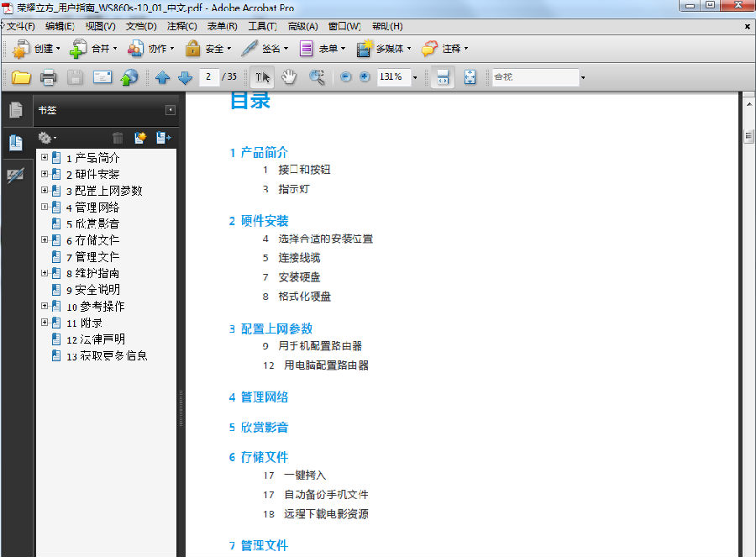Collapse the 书签 panel with its arrow toggle

[172, 110]
